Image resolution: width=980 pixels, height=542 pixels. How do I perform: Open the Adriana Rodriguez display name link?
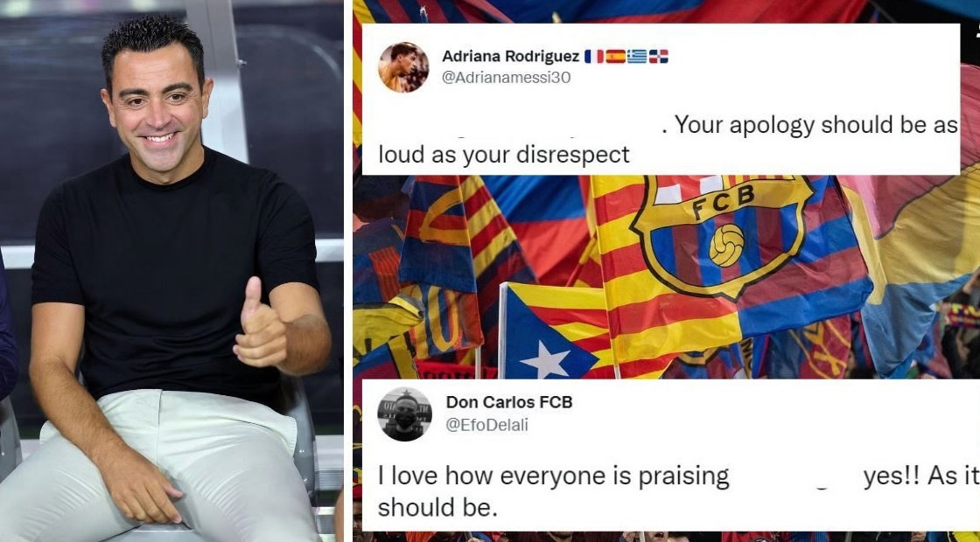click(511, 56)
